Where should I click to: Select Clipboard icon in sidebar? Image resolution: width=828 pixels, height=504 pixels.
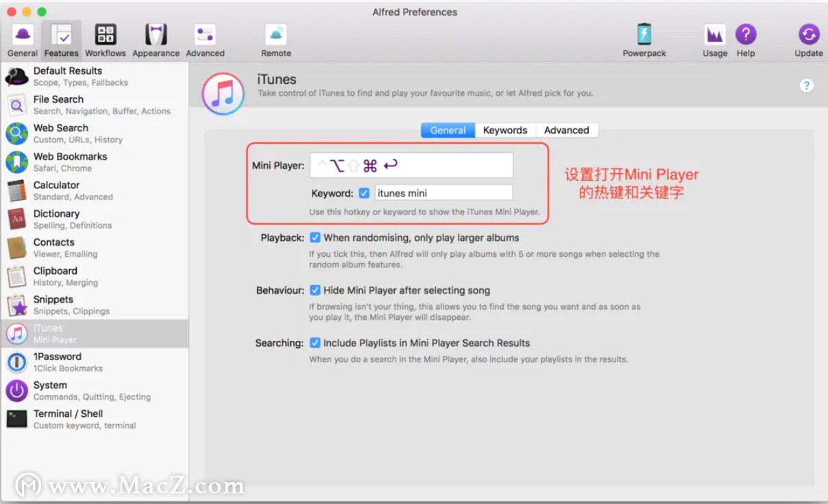[x=17, y=277]
